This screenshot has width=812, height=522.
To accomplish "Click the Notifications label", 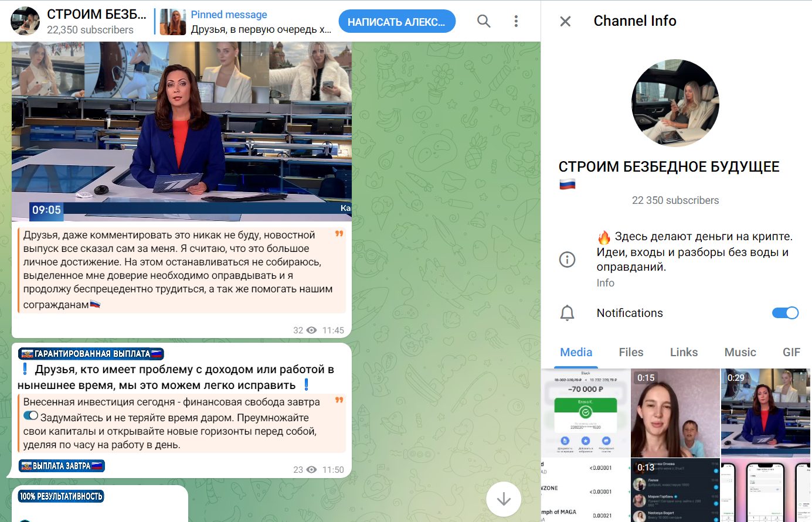I will (630, 313).
